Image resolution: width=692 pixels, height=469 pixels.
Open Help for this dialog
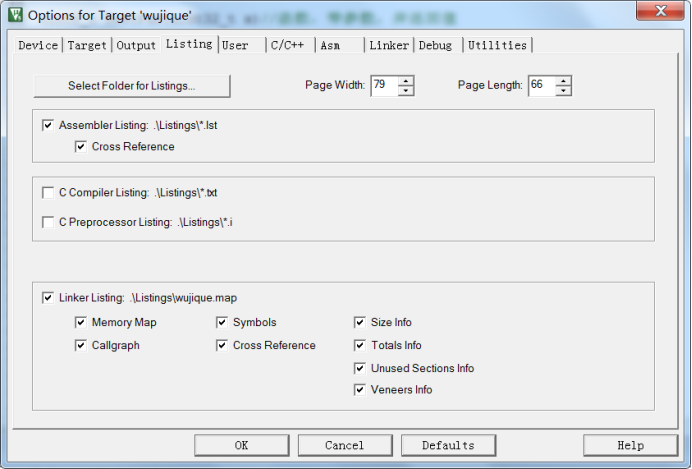tap(630, 445)
